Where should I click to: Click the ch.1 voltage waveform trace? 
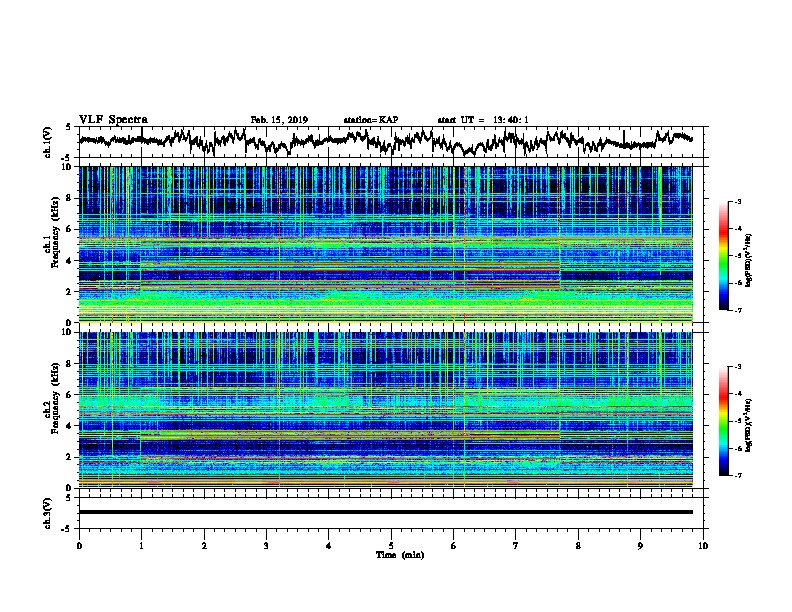[385, 142]
